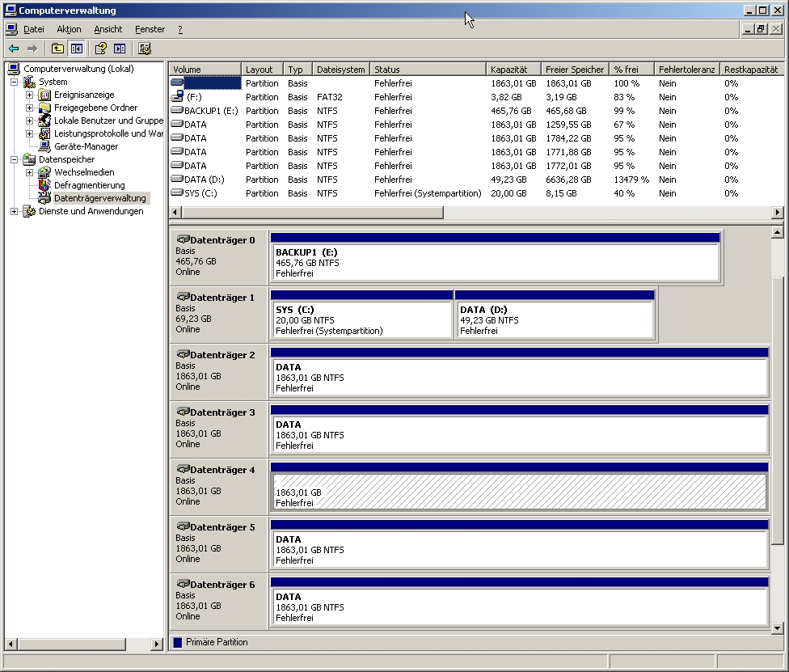789x672 pixels.
Task: Click the Datenträger 0 disk icon
Action: coord(183,239)
